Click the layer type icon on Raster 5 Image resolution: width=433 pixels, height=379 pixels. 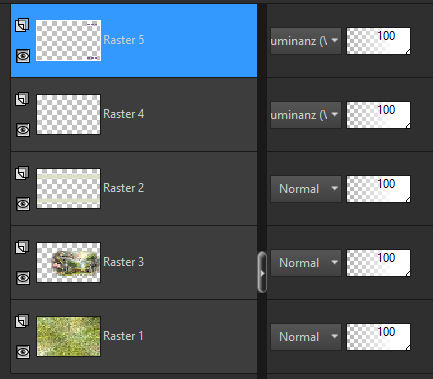pyautogui.click(x=22, y=25)
